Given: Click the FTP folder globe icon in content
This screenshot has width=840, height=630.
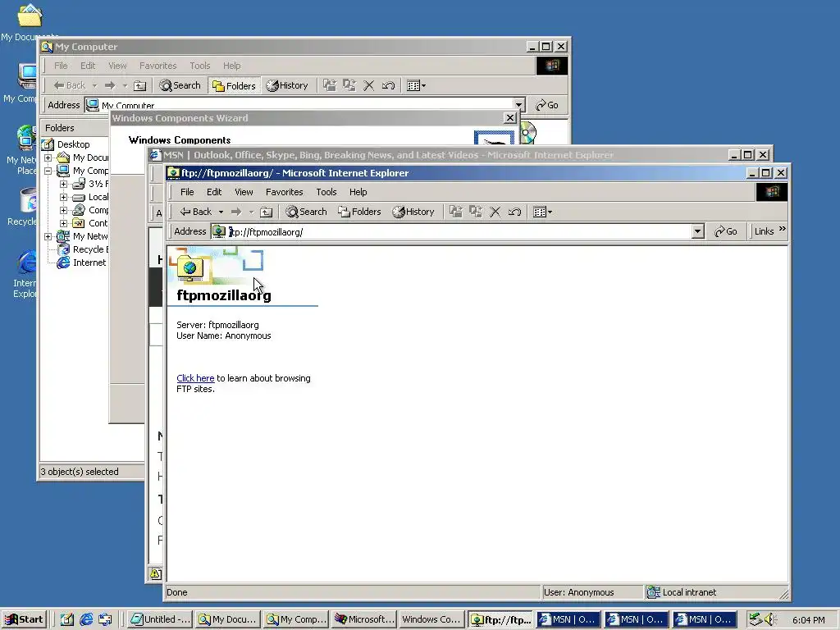Looking at the screenshot, I should 189,268.
